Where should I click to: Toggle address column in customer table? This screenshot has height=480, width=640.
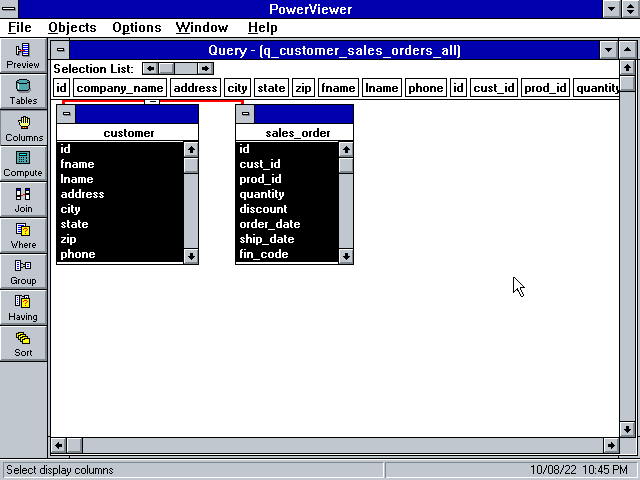point(120,194)
